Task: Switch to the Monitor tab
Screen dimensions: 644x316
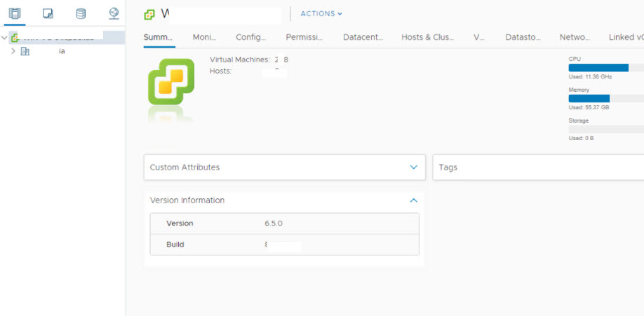Action: 204,37
